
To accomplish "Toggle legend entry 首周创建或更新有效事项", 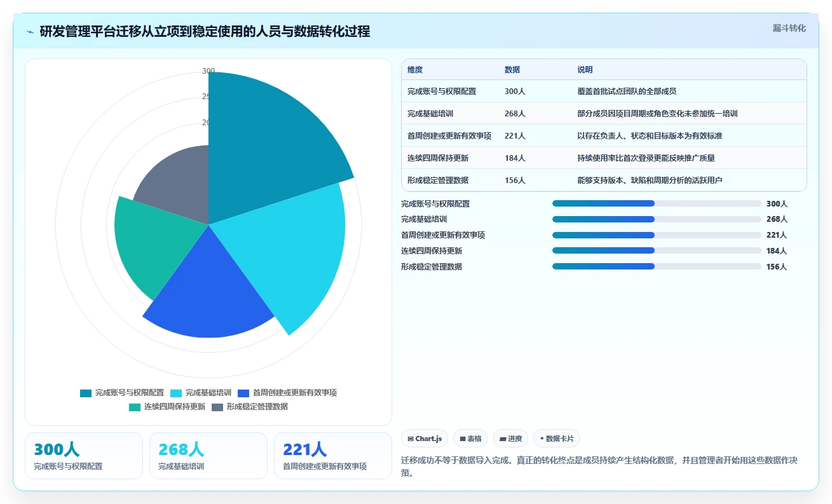I will (x=287, y=393).
